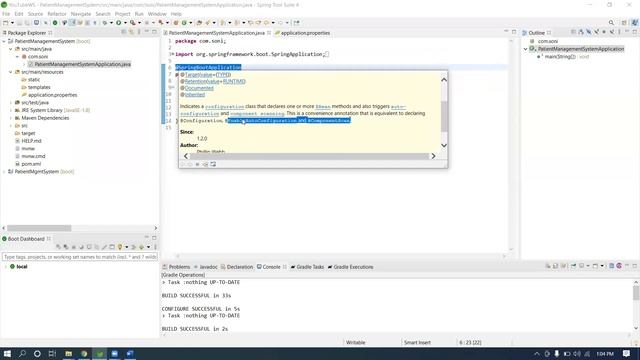Click the pencil edit icon in Boot Dashboard
This screenshot has height=360, width=640.
pos(104,247)
